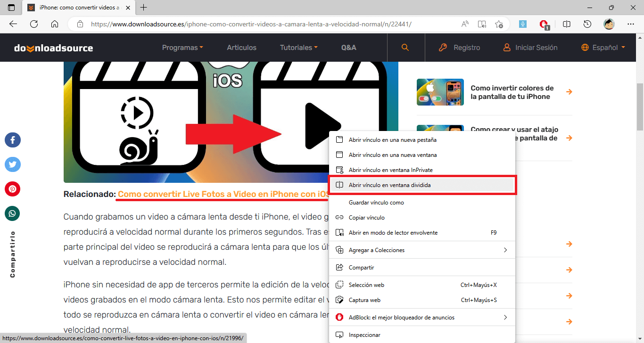Choose Abrir vínculo en ventana dividida
This screenshot has height=343, width=644.
[x=422, y=185]
